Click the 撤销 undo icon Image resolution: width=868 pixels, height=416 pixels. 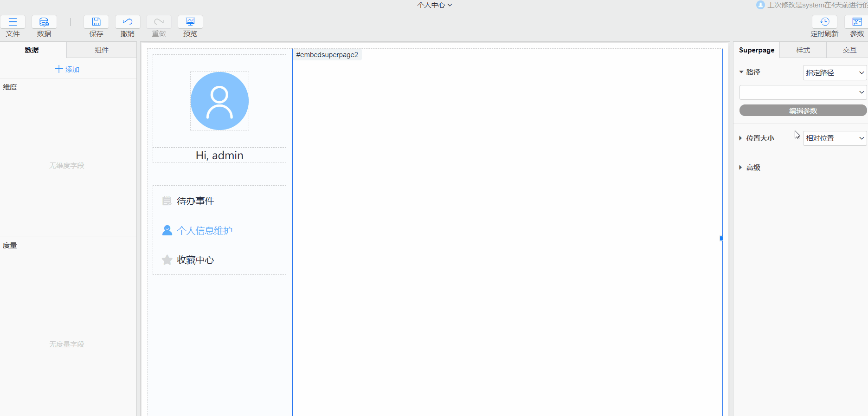128,22
